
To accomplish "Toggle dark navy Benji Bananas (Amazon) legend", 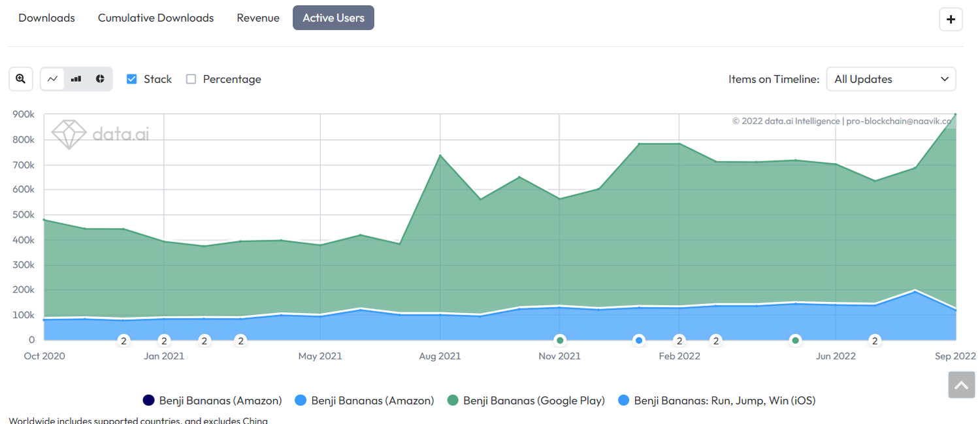I will tap(212, 400).
